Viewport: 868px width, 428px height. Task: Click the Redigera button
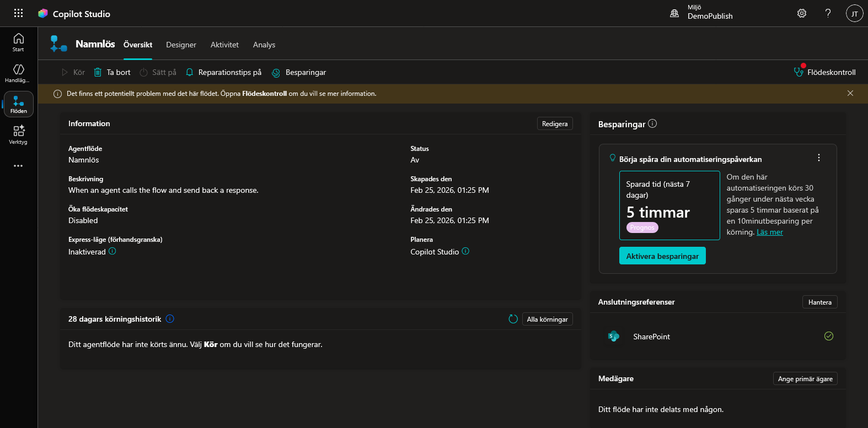tap(555, 123)
